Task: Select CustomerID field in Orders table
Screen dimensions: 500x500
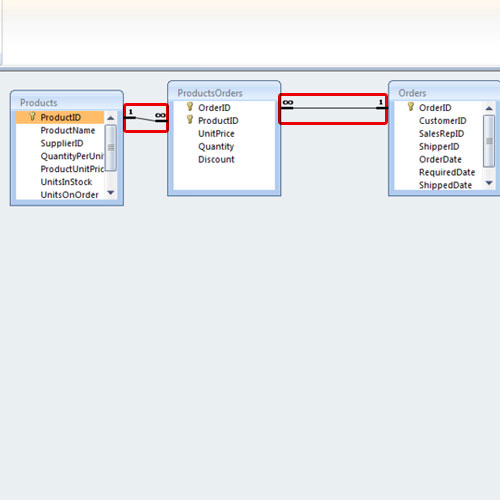Action: [442, 121]
